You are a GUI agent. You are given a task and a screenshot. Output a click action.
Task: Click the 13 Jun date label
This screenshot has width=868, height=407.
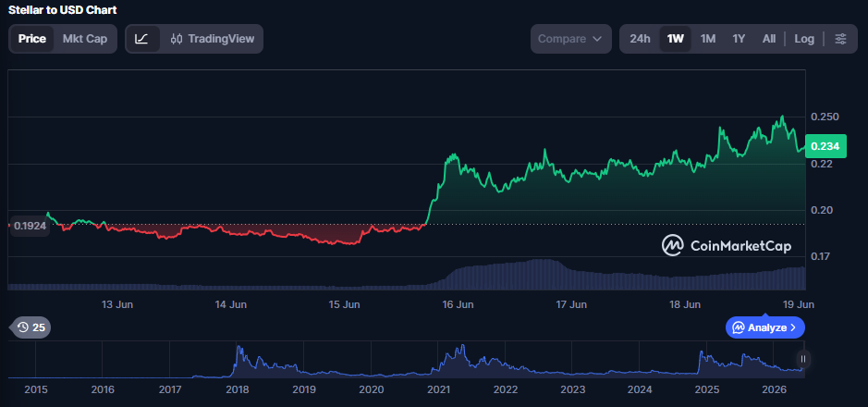117,304
